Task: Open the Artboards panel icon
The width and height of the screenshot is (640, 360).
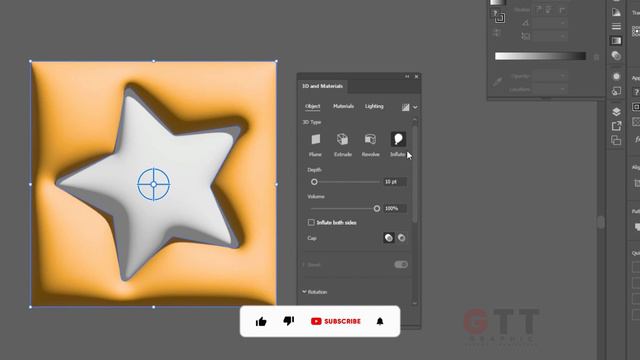Action: coord(616,140)
